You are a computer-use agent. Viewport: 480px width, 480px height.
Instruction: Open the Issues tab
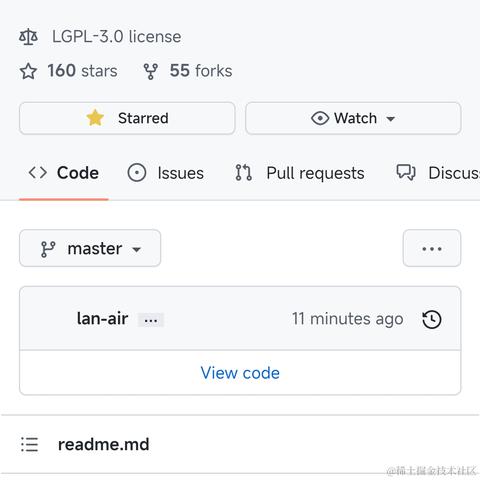point(166,173)
